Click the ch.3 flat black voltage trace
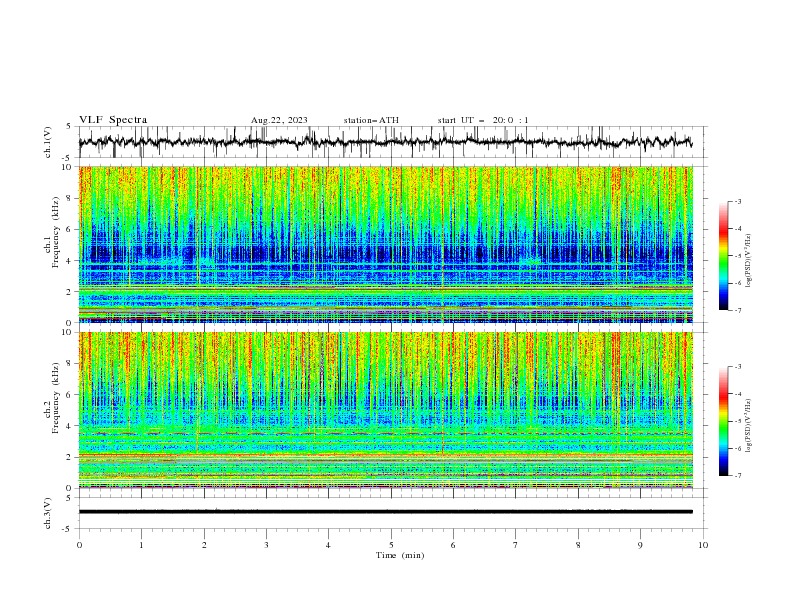The width and height of the screenshot is (792, 612). [x=385, y=512]
